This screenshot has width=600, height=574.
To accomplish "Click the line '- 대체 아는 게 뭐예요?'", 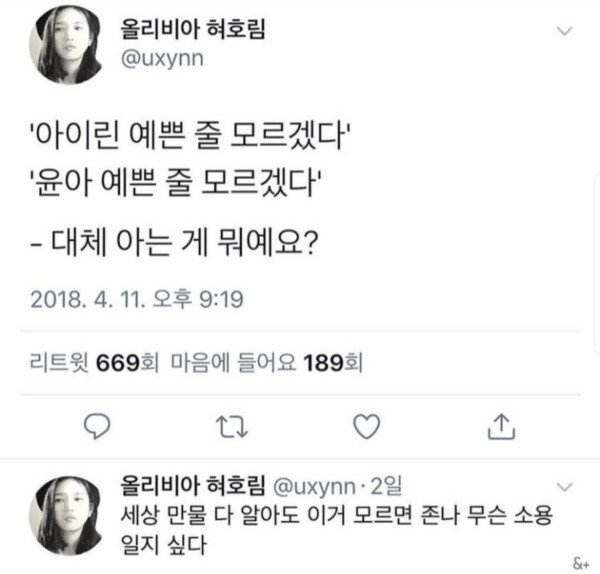I will coord(184,241).
